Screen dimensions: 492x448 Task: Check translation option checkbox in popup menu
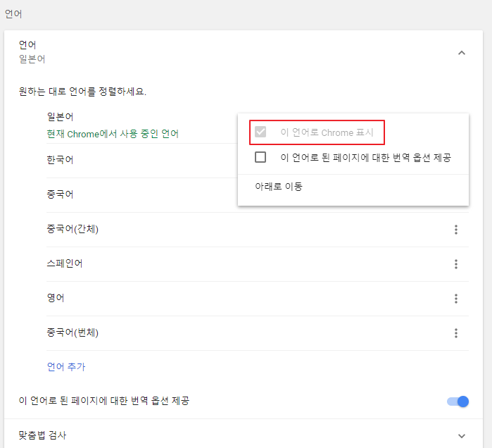(260, 157)
